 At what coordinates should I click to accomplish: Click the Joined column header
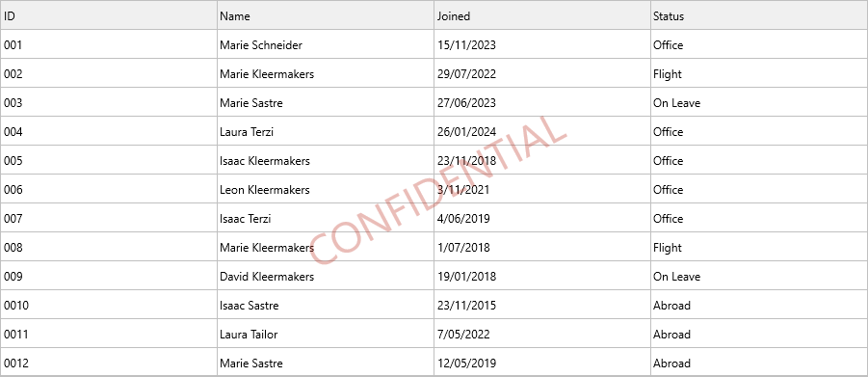click(x=542, y=15)
